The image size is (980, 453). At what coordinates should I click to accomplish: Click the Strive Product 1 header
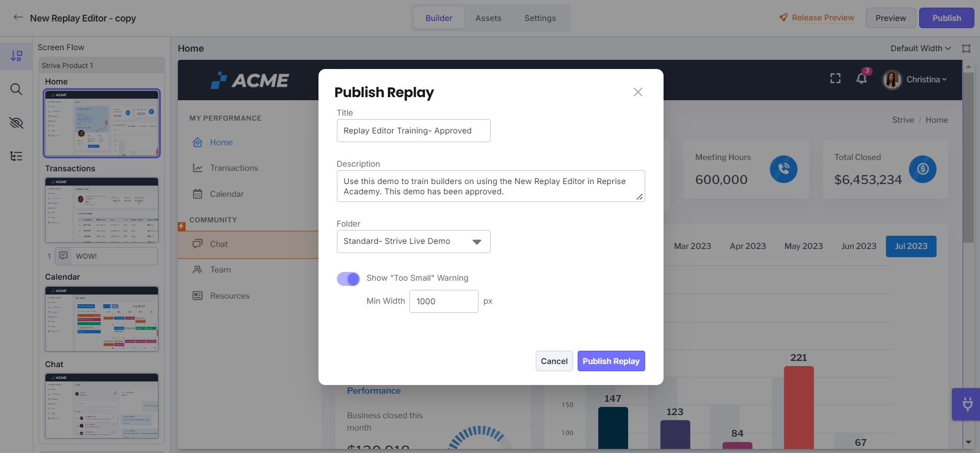point(102,65)
